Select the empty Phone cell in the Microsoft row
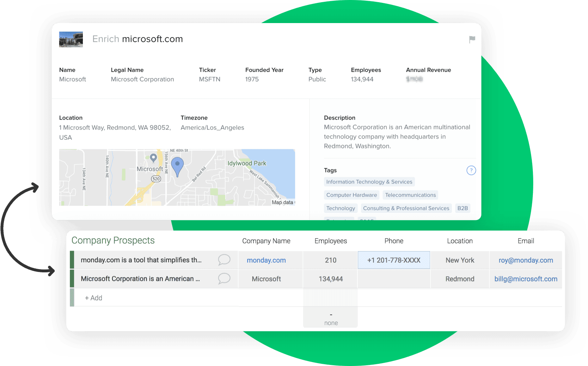Viewport: 588px width, 366px height. 394,279
